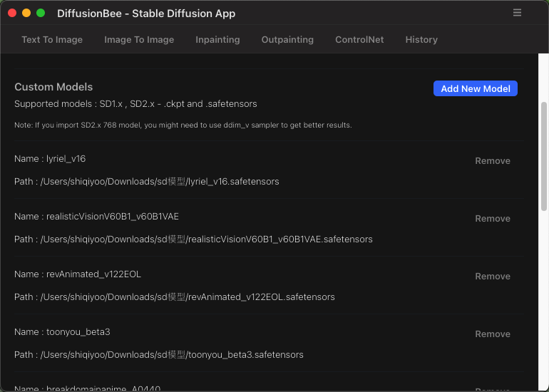Viewport: 549px width, 392px height.
Task: Click the Add New Model button
Action: tap(476, 88)
